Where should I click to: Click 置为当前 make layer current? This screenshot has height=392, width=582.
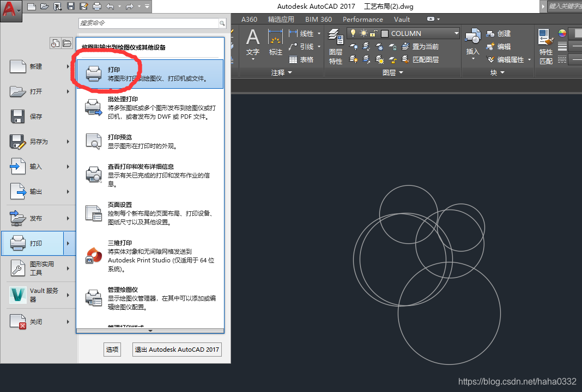[x=421, y=46]
